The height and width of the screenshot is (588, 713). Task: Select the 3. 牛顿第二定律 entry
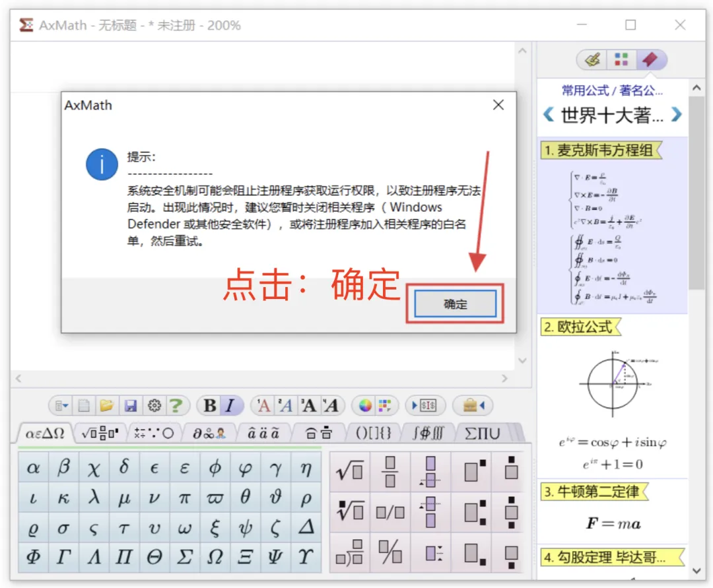tap(594, 492)
